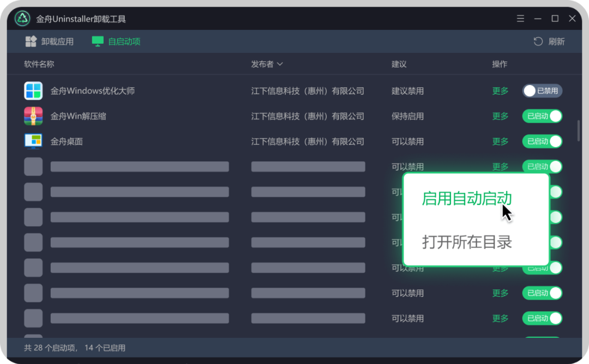Click the 金舟Win解压缩 app icon

point(33,116)
